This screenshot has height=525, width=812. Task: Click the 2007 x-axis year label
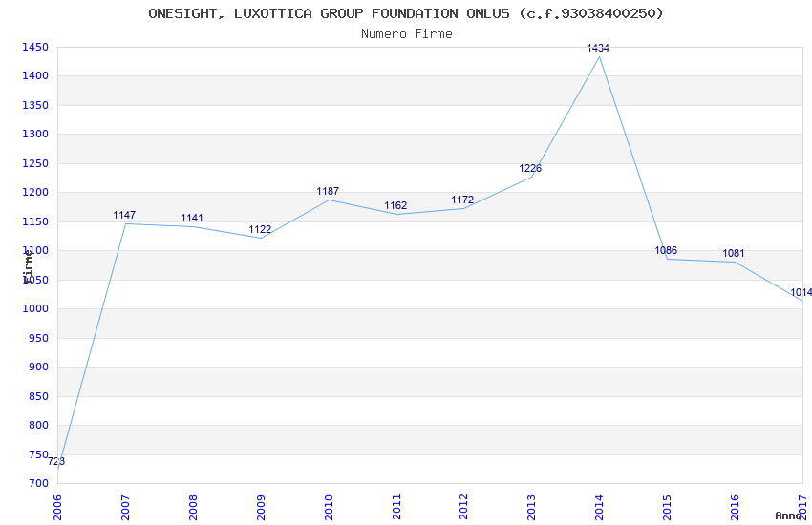[125, 507]
